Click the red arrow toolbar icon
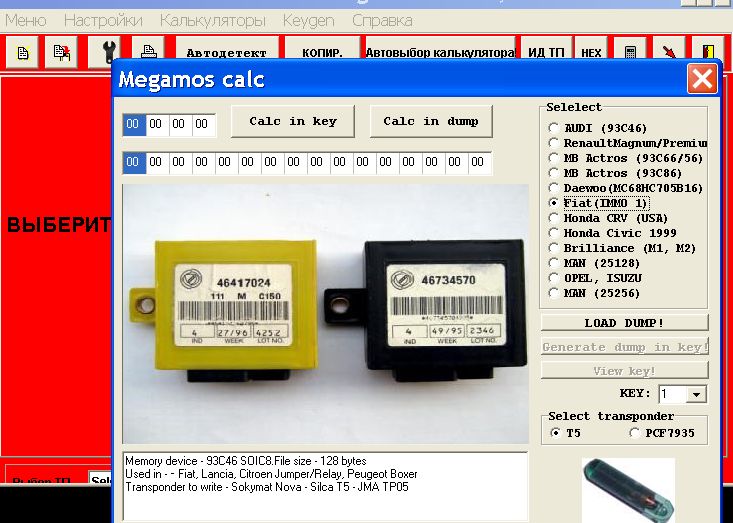Image resolution: width=733 pixels, height=523 pixels. point(668,49)
